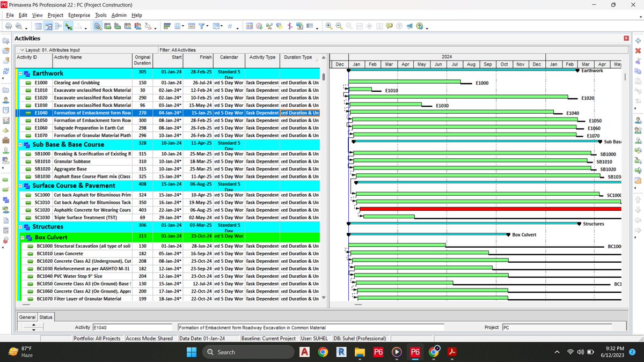
Task: Collapse the Box Culvert WBS group
Action: (23, 237)
